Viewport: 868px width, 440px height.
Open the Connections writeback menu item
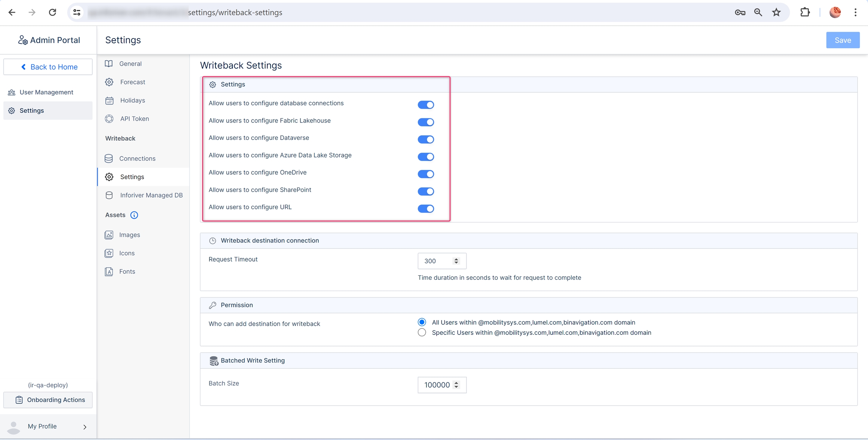137,159
